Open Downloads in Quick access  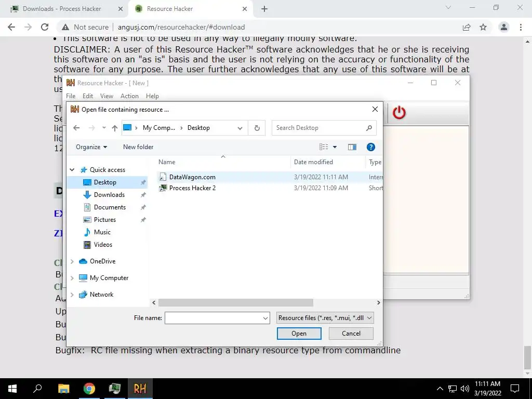pyautogui.click(x=109, y=195)
